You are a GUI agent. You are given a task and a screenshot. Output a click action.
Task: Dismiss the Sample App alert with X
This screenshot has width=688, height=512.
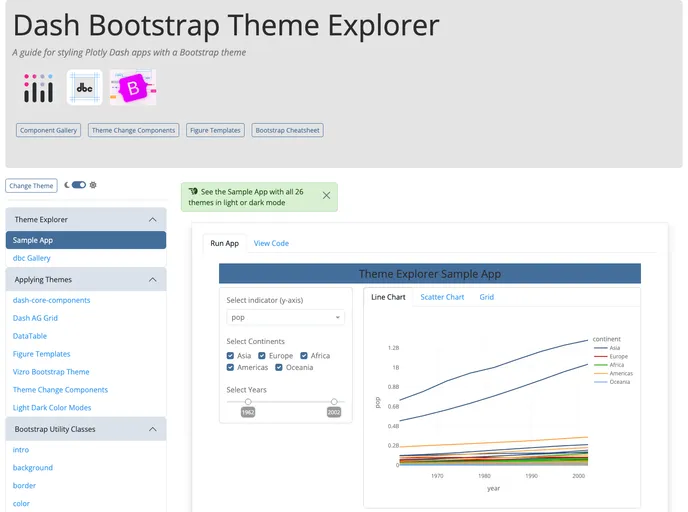pyautogui.click(x=326, y=196)
